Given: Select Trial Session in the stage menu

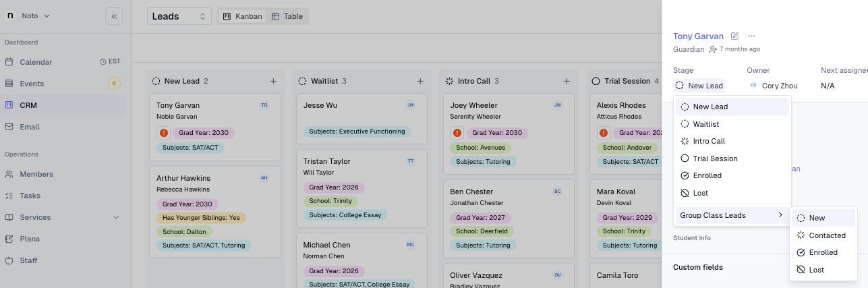Looking at the screenshot, I should (x=732, y=159).
